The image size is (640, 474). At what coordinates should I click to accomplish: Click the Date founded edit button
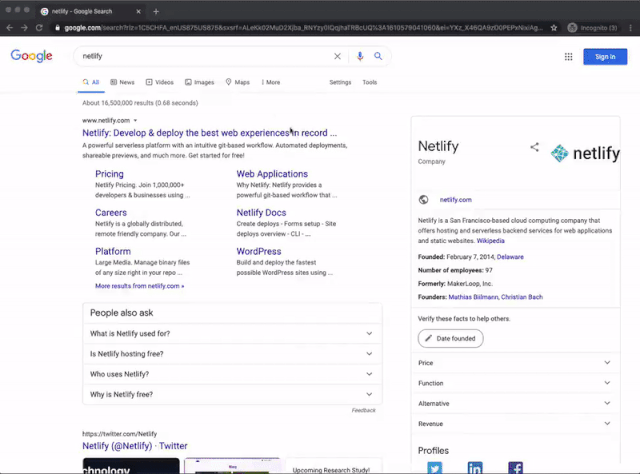(451, 339)
